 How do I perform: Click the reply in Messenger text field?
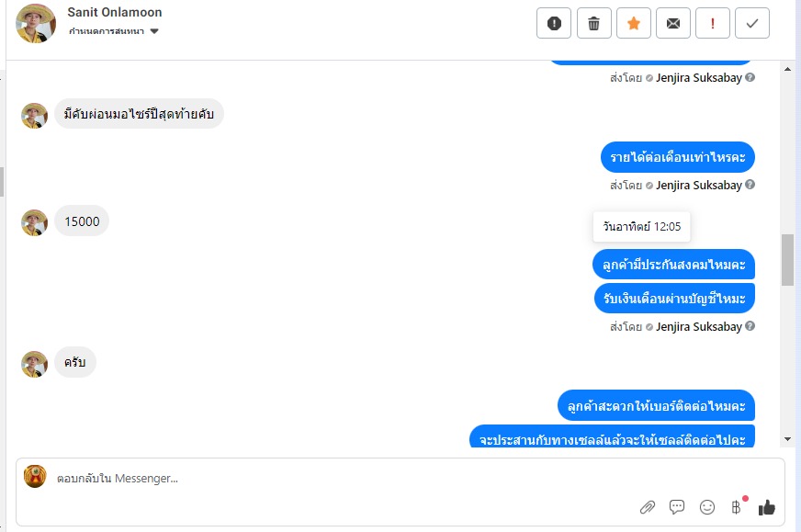337,479
